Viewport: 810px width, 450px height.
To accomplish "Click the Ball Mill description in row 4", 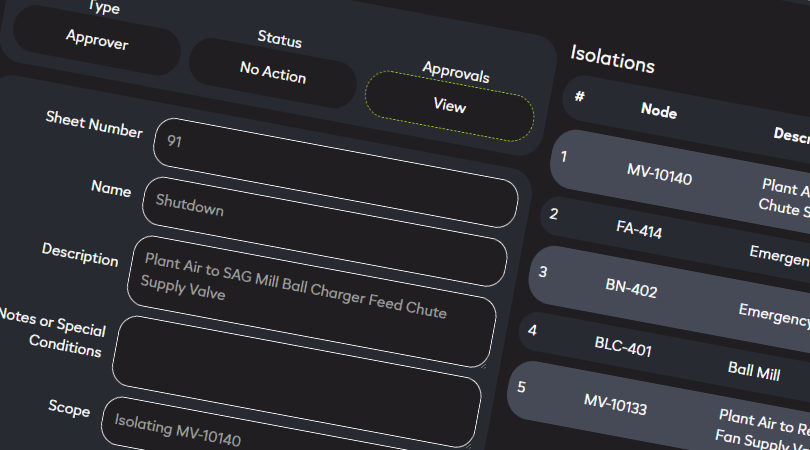I will (754, 371).
